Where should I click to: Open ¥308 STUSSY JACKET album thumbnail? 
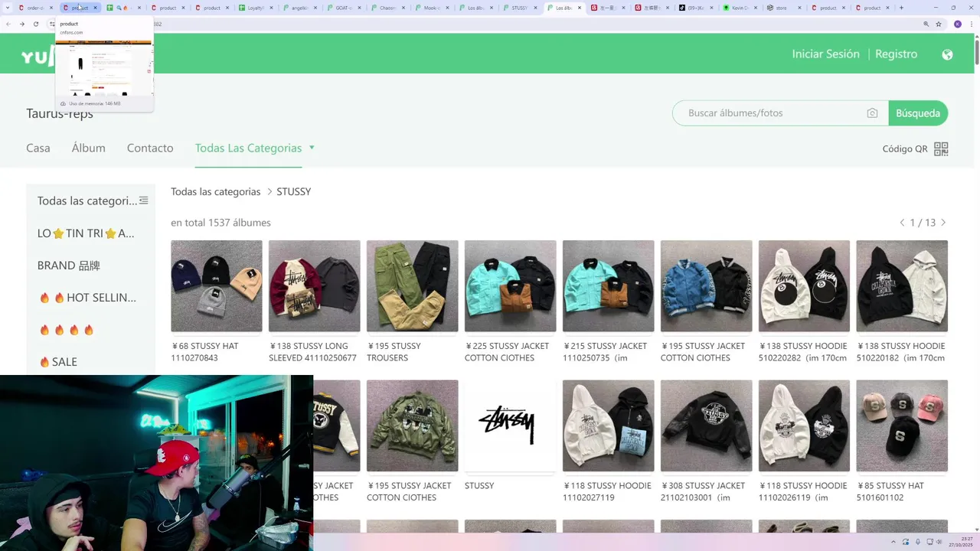(x=707, y=426)
